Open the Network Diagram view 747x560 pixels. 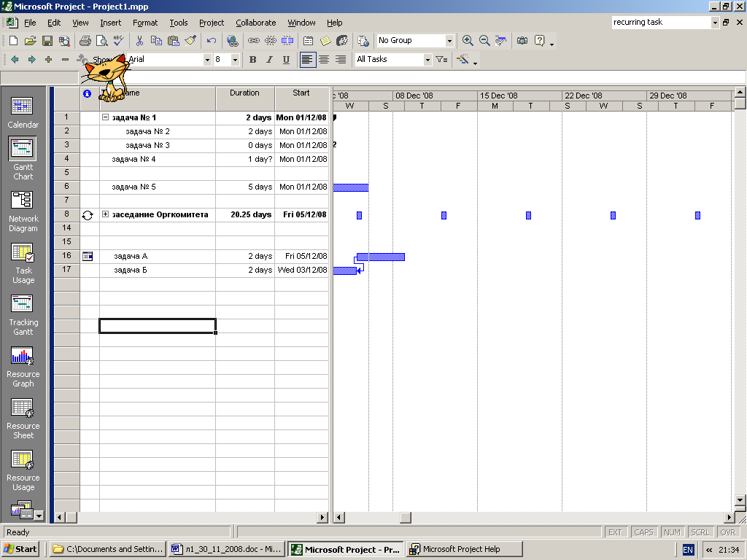23,211
